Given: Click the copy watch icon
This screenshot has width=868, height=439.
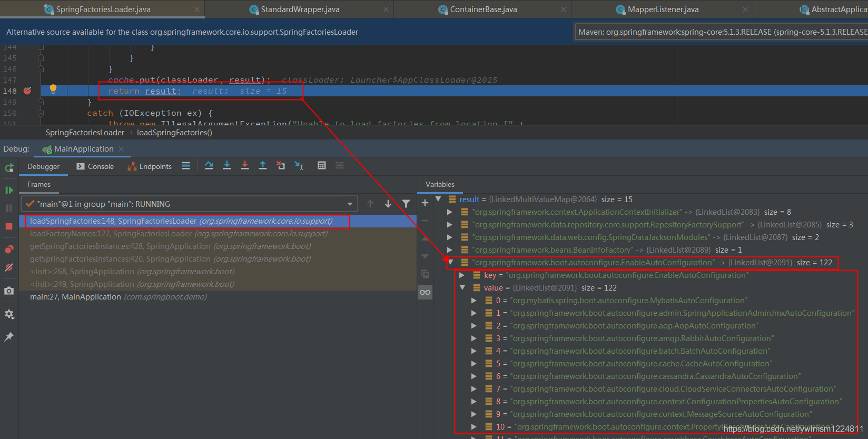Looking at the screenshot, I should pos(425,274).
